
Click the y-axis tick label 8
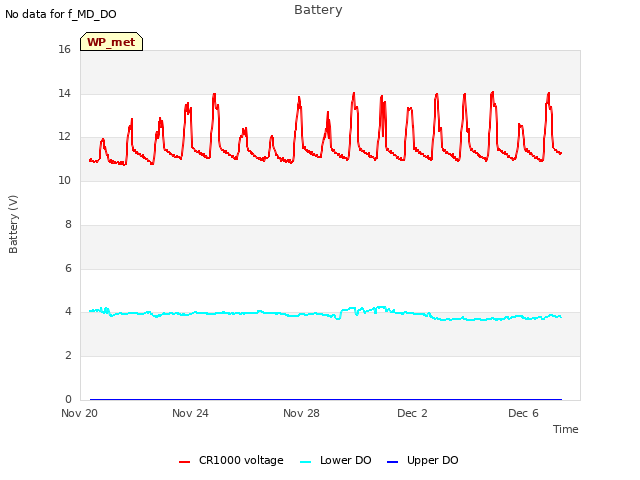pos(68,224)
